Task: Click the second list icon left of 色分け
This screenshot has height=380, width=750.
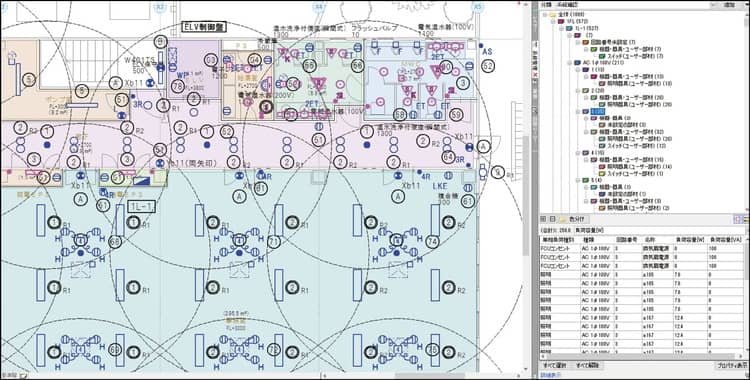Action: pos(552,219)
